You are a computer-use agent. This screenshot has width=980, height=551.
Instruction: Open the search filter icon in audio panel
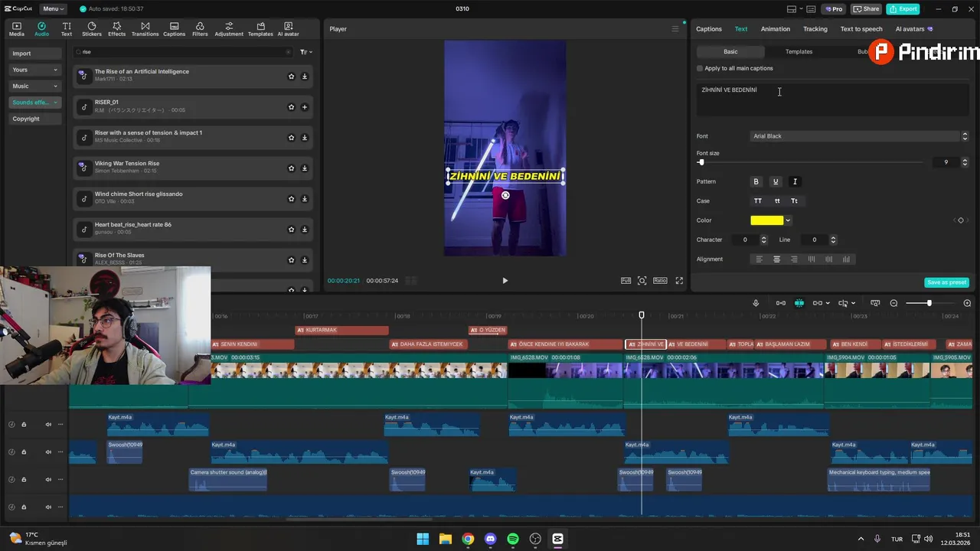[x=305, y=52]
